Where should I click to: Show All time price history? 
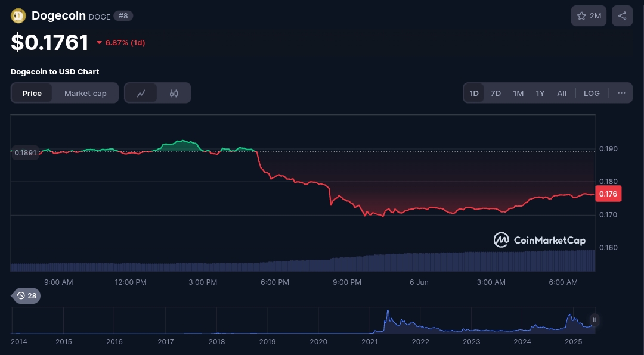click(562, 93)
